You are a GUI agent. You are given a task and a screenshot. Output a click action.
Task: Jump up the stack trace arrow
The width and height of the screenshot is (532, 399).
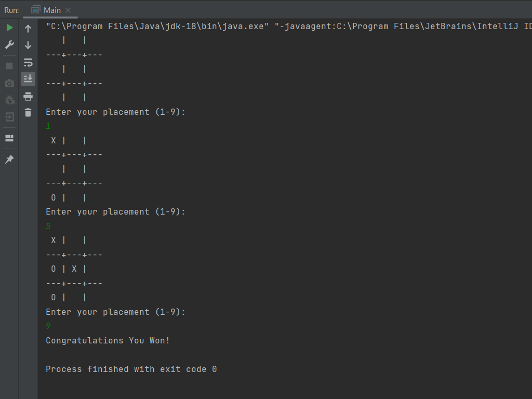point(28,29)
